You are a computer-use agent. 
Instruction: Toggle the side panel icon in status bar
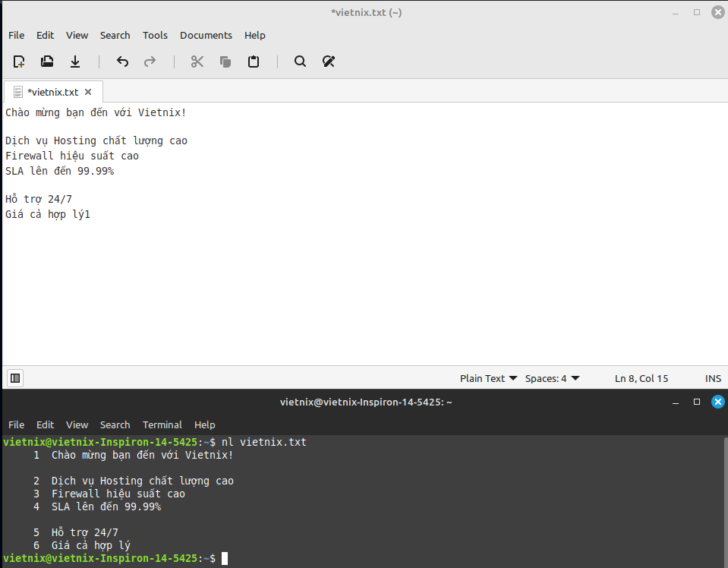tap(15, 378)
